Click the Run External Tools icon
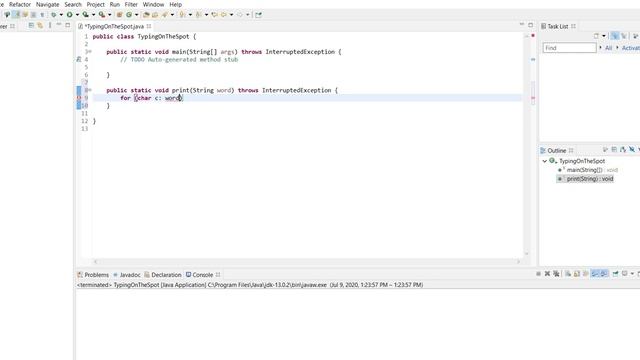 point(102,15)
